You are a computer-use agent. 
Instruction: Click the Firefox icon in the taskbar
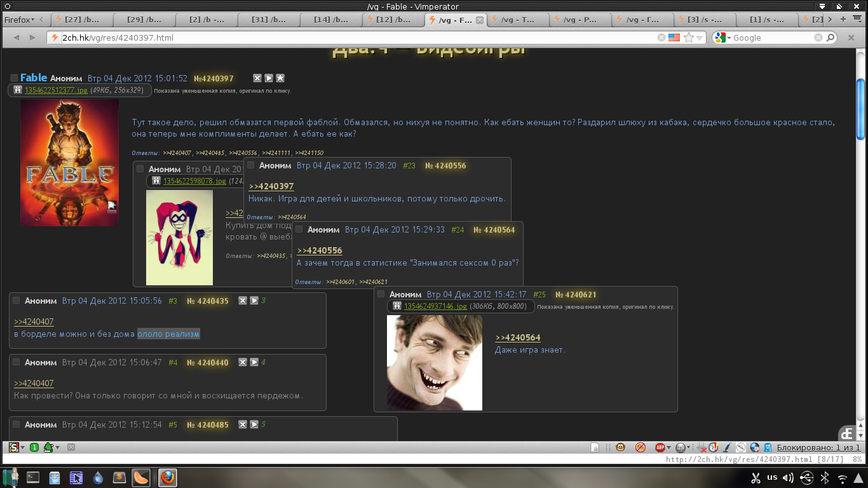click(x=167, y=477)
